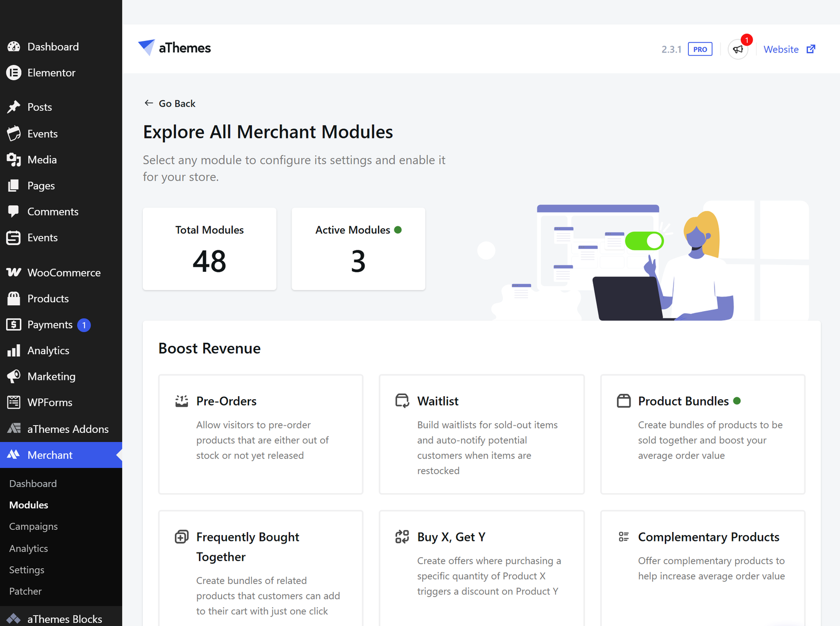Click the PRO version badge
Screen dimensions: 840x626
point(700,49)
